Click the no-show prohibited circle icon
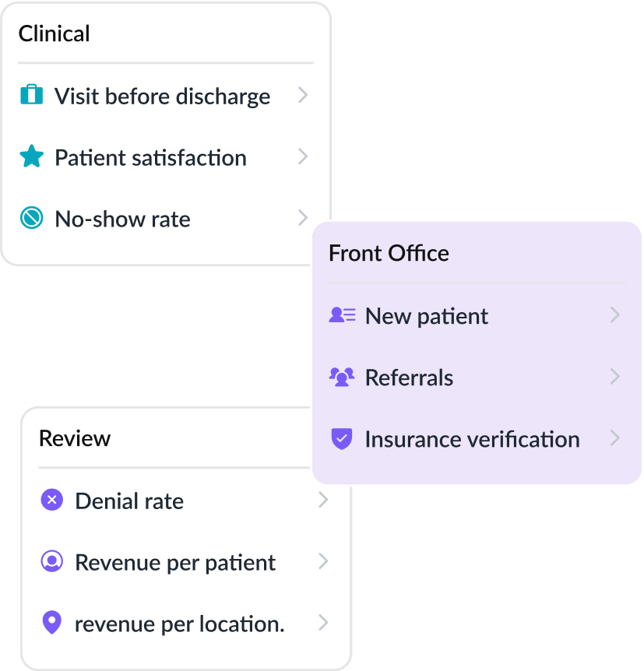The width and height of the screenshot is (644, 671). [x=31, y=219]
